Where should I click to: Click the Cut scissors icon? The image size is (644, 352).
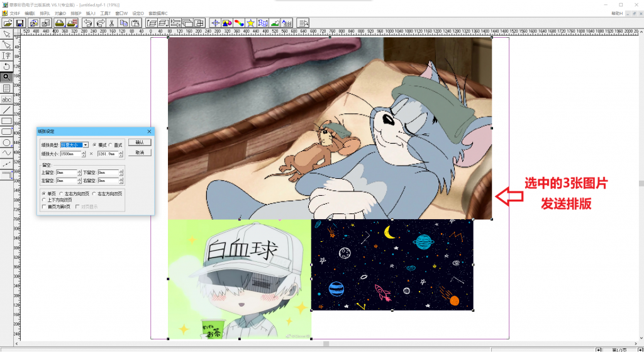[x=111, y=23]
